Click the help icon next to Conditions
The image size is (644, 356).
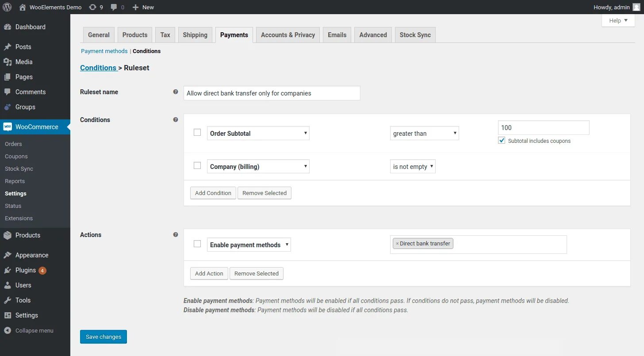pos(176,120)
